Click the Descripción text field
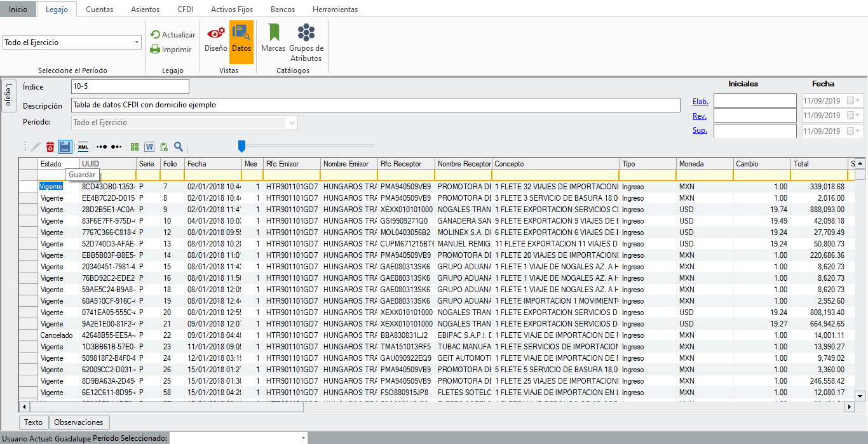This screenshot has width=868, height=444. click(375, 105)
